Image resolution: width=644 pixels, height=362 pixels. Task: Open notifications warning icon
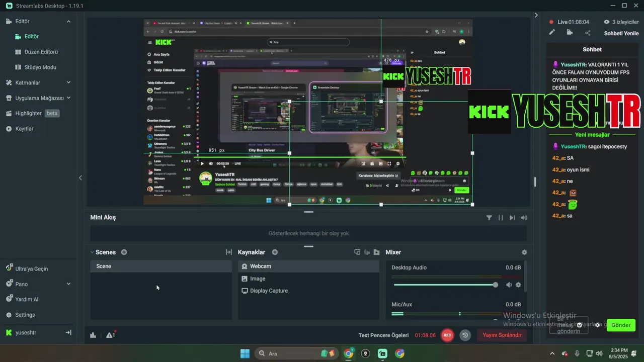coord(110,335)
